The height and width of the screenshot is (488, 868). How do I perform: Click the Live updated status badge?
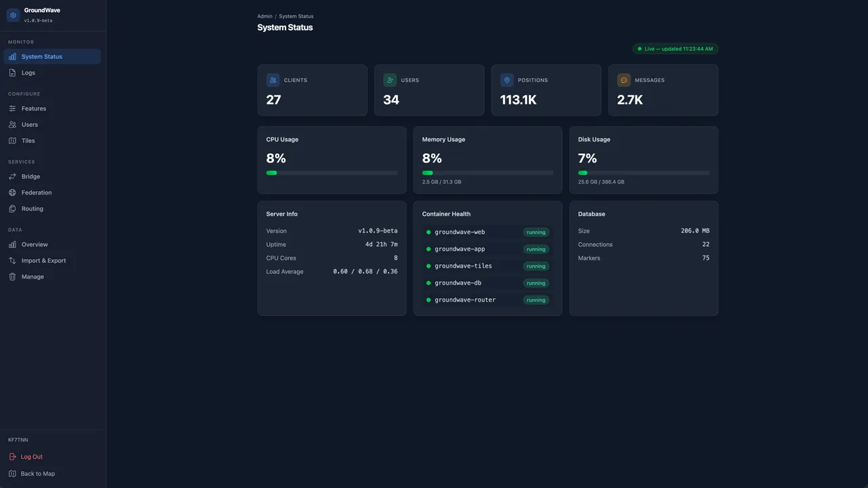tap(675, 49)
